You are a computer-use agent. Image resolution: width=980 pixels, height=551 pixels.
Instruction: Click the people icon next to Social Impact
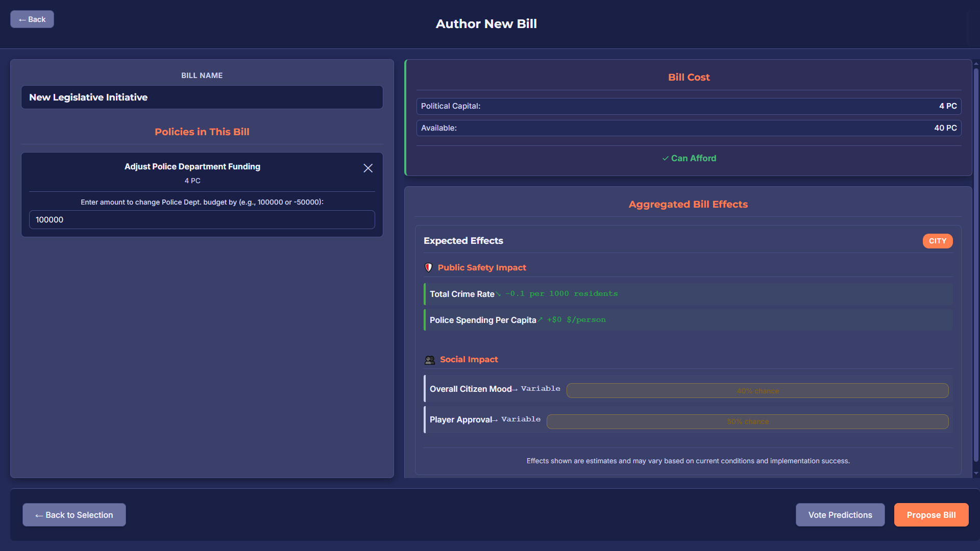pos(429,359)
